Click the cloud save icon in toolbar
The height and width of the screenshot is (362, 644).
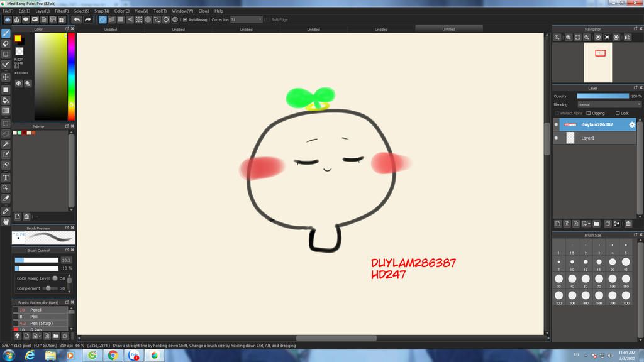pyautogui.click(x=8, y=19)
